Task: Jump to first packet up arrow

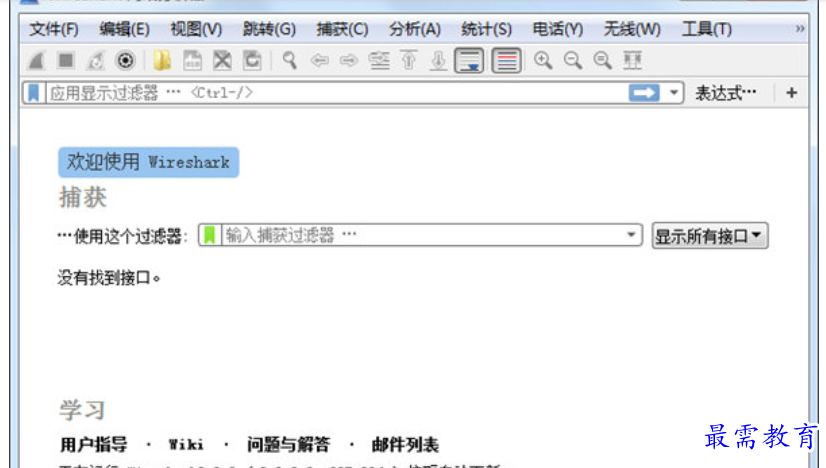Action: 409,61
